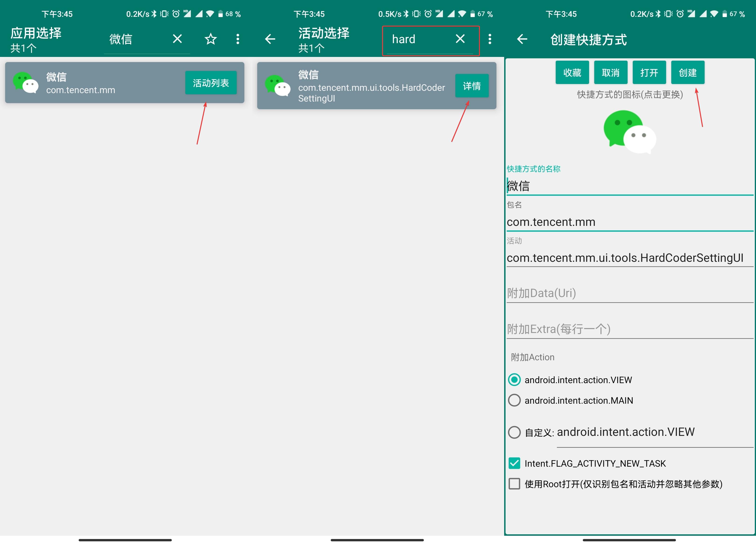This screenshot has height=546, width=756.
Task: Select android.intent.action.MAIN radio option
Action: tap(514, 400)
